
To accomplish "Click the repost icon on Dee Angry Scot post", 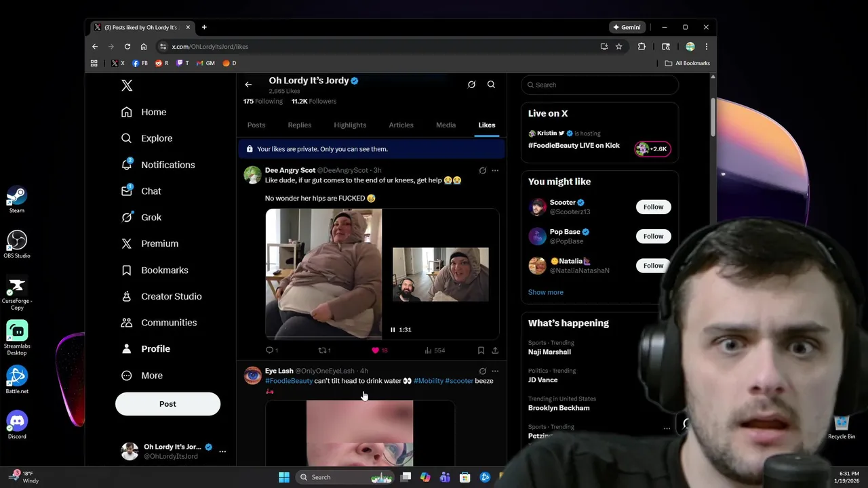I will 323,350.
